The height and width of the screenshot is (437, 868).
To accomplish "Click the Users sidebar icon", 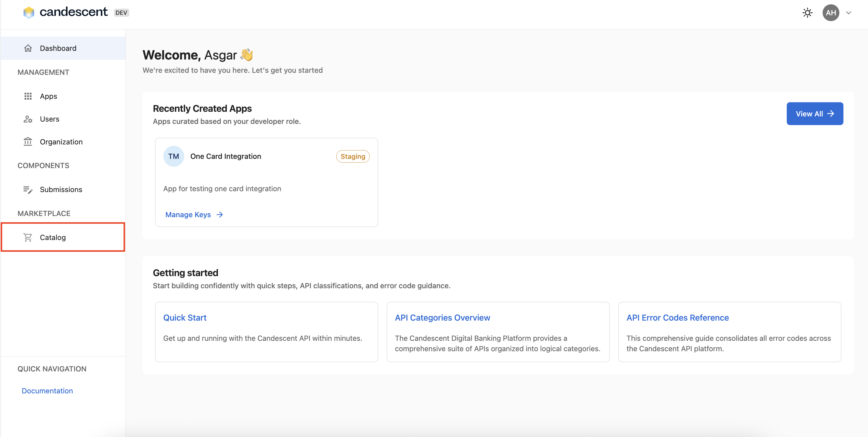I will pyautogui.click(x=28, y=119).
